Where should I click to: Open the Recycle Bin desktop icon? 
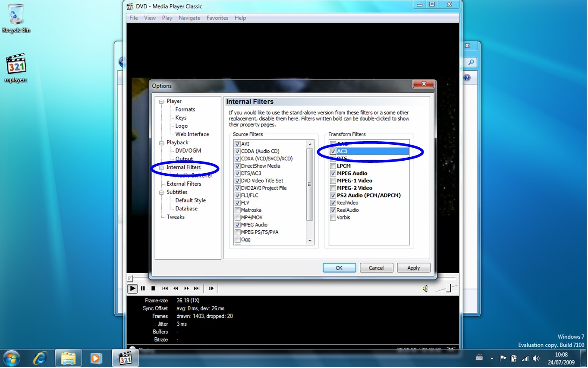(x=16, y=19)
